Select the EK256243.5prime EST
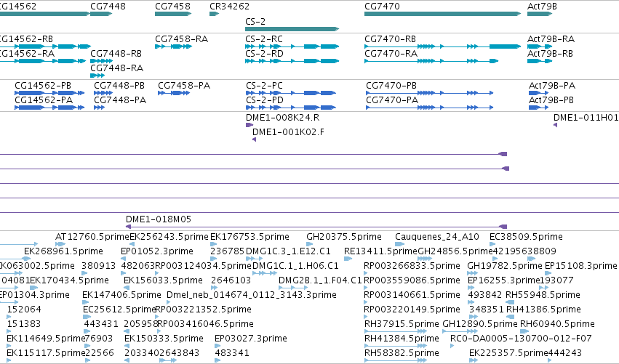 (132, 244)
